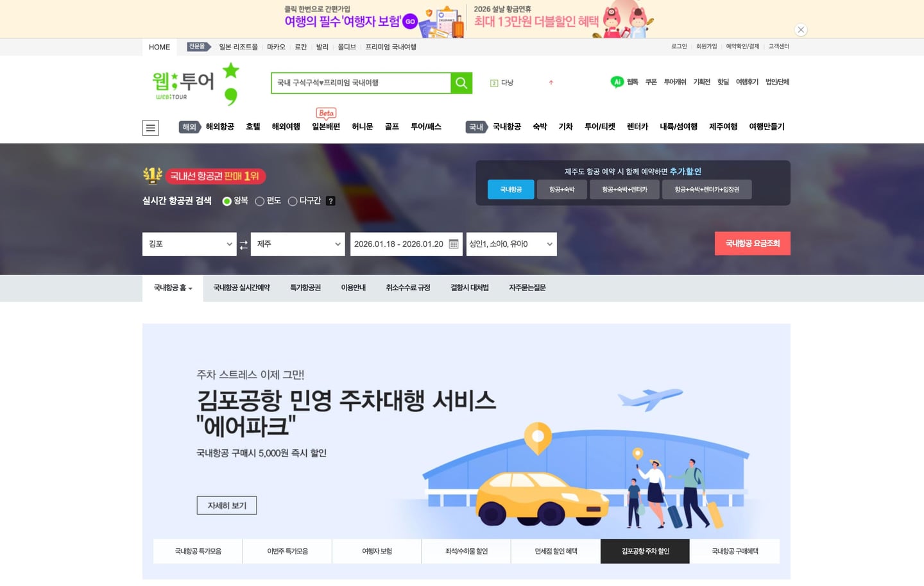Select the 좌석/수하물 할인 banner tab
Viewport: 924px width, 586px height.
click(x=466, y=551)
